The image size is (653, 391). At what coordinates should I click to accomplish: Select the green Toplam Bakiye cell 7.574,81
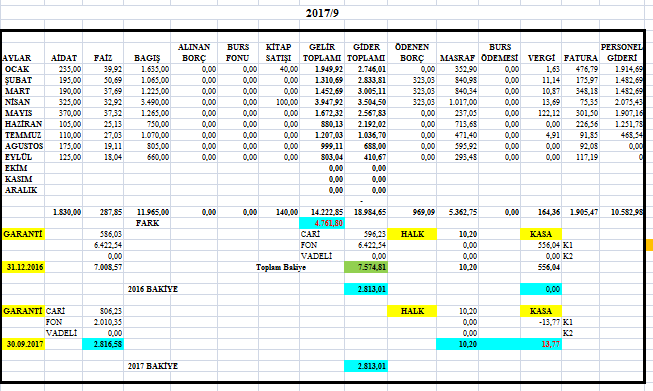pyautogui.click(x=366, y=267)
